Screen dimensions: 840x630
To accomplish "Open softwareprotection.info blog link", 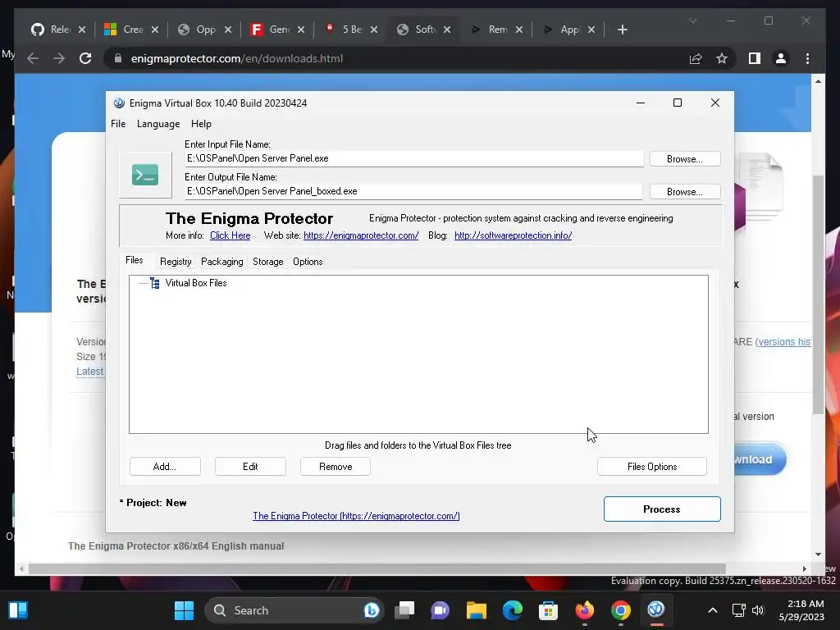I will point(514,235).
